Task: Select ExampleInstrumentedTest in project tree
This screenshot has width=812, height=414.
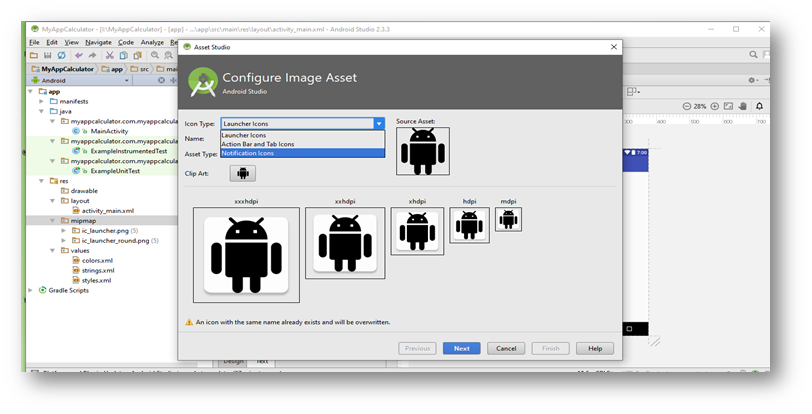Action: [128, 151]
